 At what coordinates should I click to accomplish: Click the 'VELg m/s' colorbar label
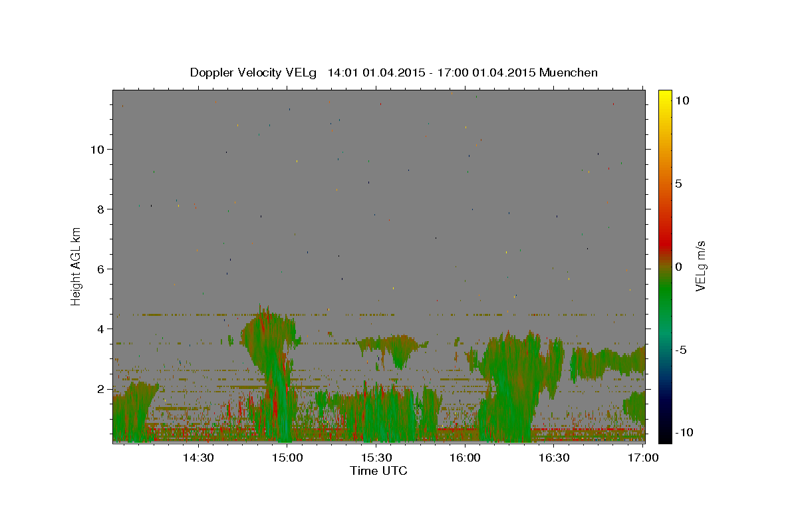pos(700,266)
